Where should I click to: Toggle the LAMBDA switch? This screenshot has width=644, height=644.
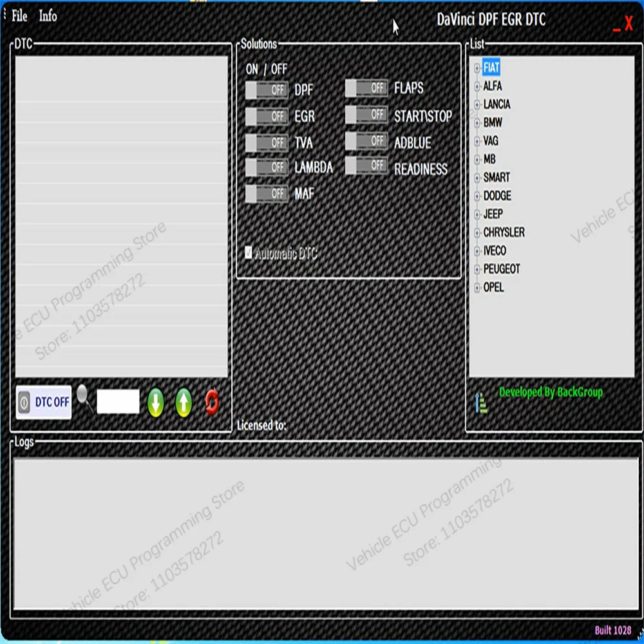point(267,167)
